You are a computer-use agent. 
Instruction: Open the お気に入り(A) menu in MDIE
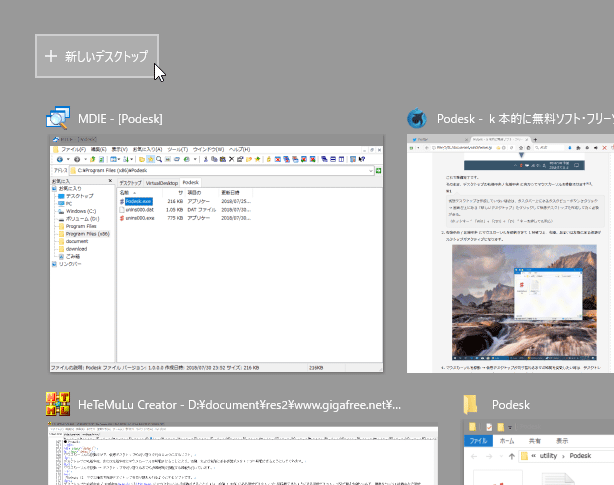pyautogui.click(x=147, y=150)
